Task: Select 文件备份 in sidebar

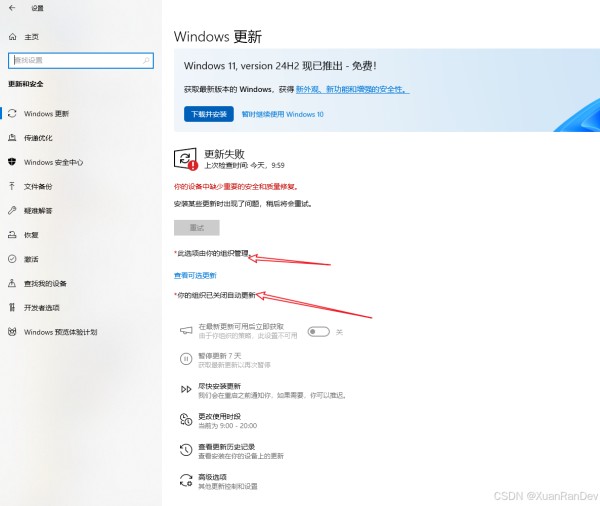Action: point(38,186)
